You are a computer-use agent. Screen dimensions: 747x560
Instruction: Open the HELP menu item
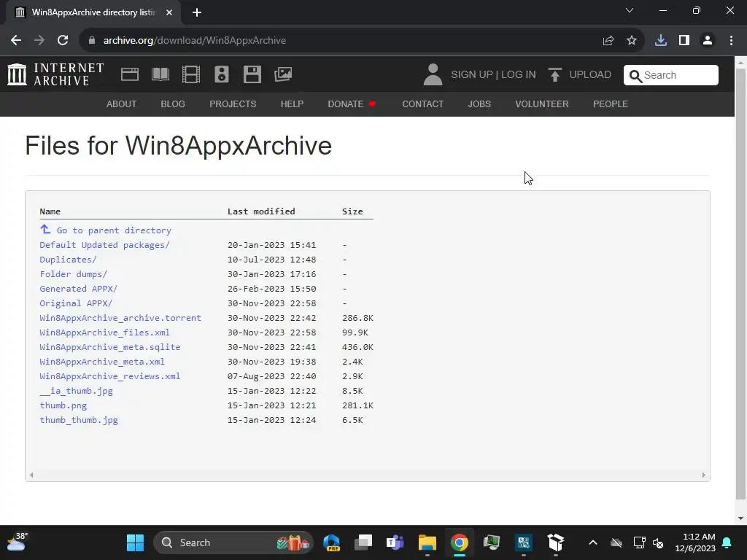click(x=292, y=104)
